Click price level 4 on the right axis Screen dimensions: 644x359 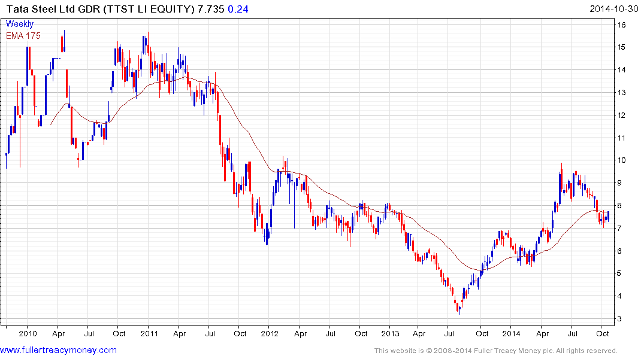(620, 296)
